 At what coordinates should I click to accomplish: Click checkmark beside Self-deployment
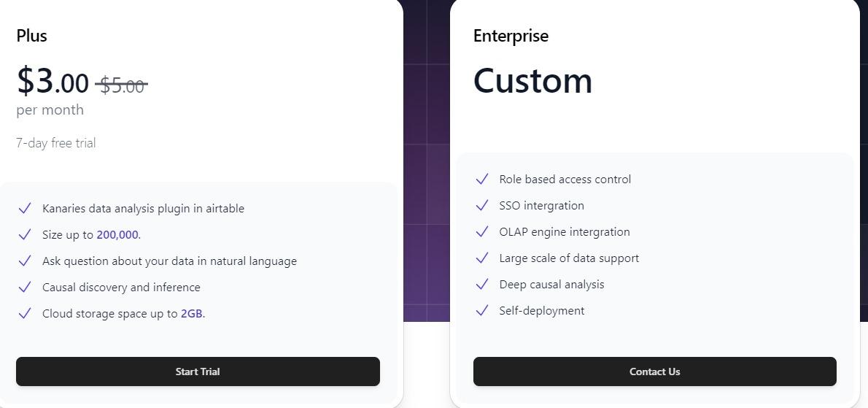[x=481, y=311]
